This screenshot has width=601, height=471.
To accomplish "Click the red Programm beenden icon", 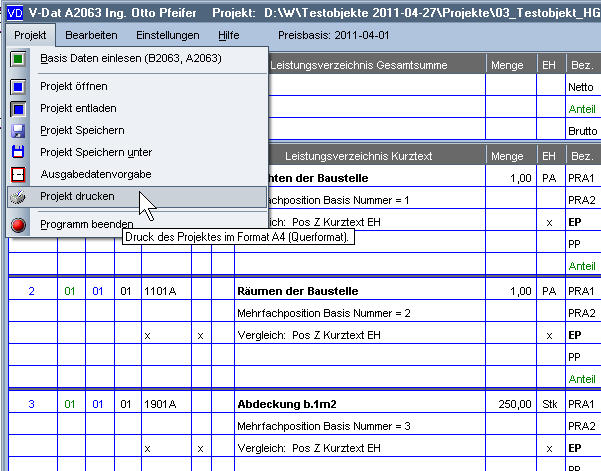I will click(x=18, y=225).
